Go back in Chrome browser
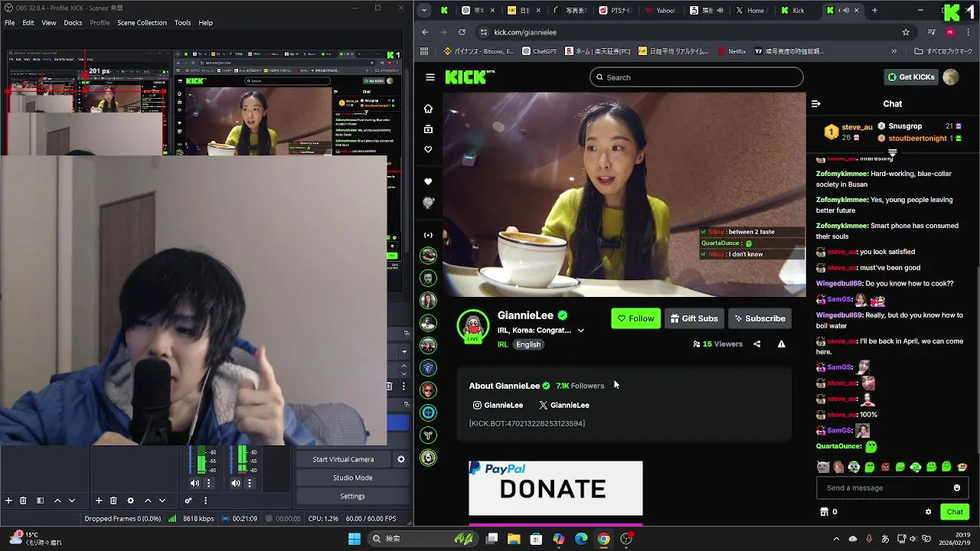 426,32
